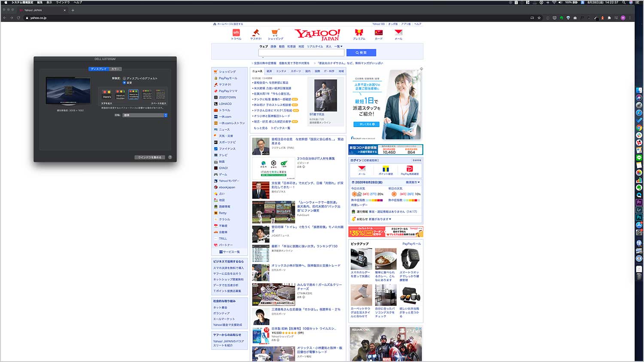Select the IT・科学 news tab
The width and height of the screenshot is (644, 362).
click(329, 71)
